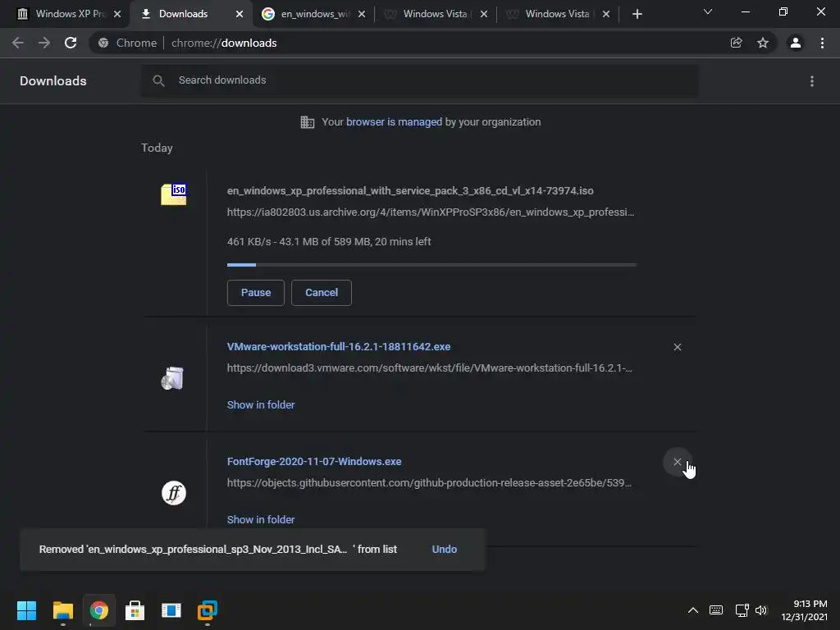Click the ISO download progress bar
This screenshot has height=630, width=840.
coord(431,265)
